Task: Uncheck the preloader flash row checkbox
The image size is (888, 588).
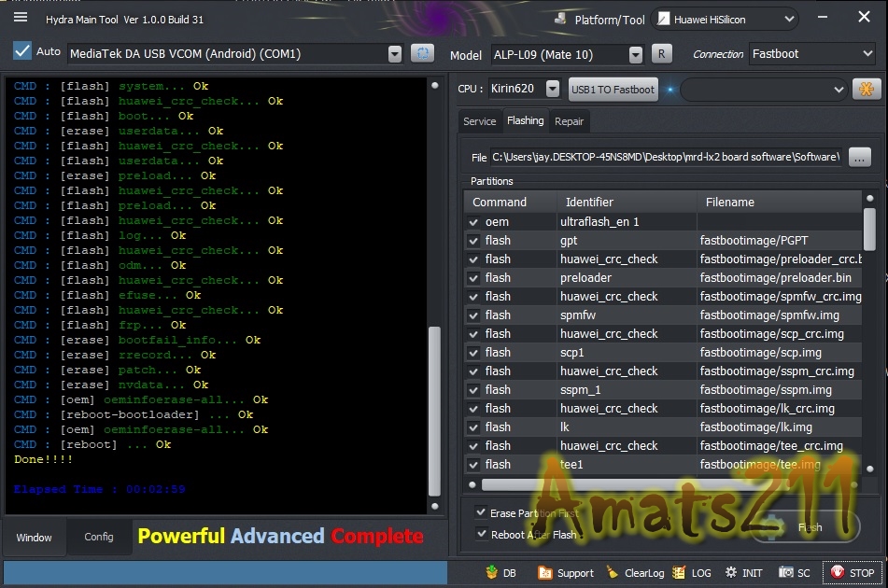Action: pos(474,278)
